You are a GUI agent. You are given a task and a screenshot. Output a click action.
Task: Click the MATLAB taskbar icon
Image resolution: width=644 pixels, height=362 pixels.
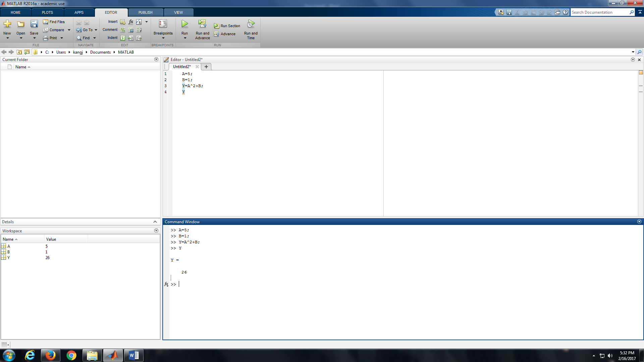(x=112, y=355)
